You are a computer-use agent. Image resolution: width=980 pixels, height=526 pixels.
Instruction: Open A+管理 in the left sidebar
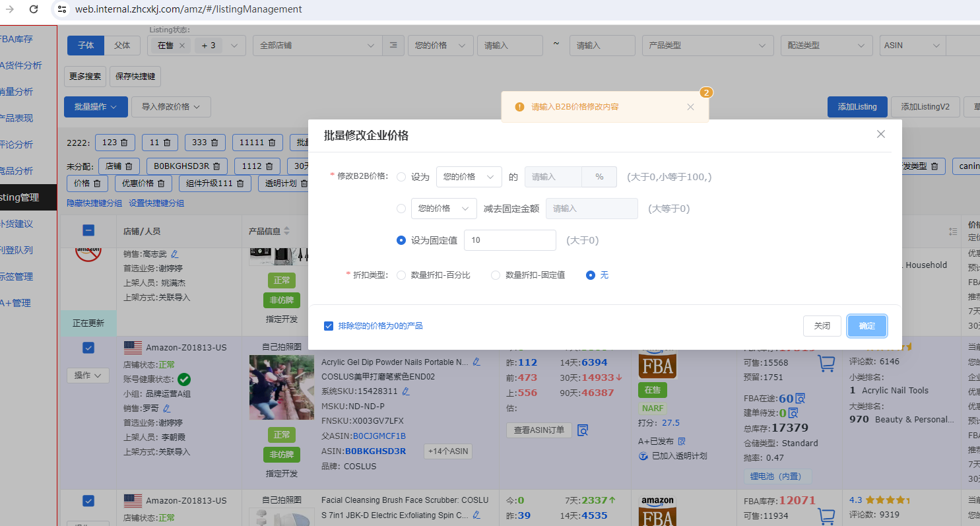16,303
